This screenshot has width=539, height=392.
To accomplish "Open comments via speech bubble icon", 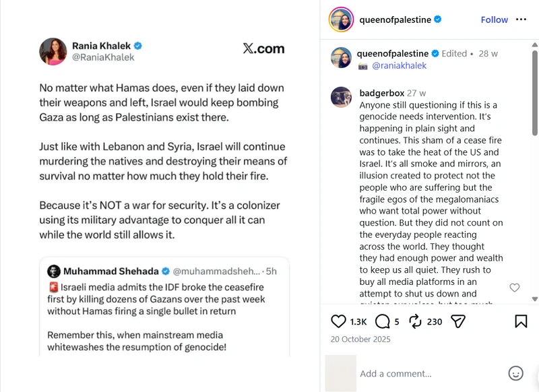I will tap(382, 321).
